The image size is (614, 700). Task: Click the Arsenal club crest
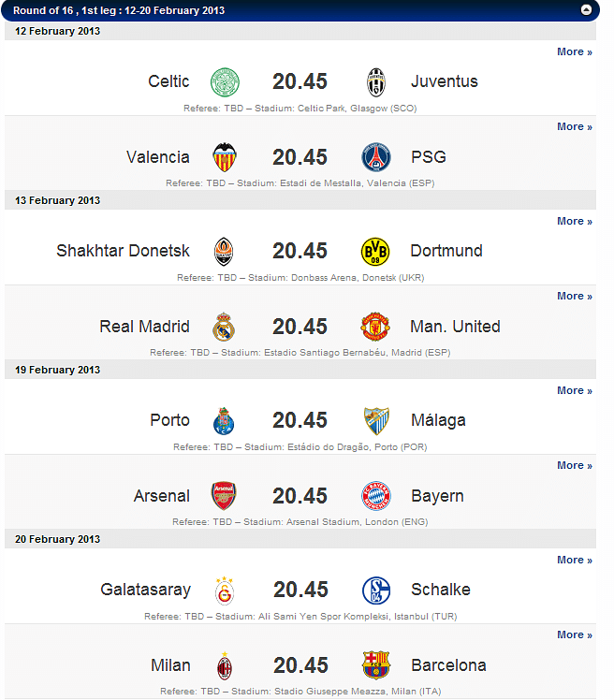point(225,496)
